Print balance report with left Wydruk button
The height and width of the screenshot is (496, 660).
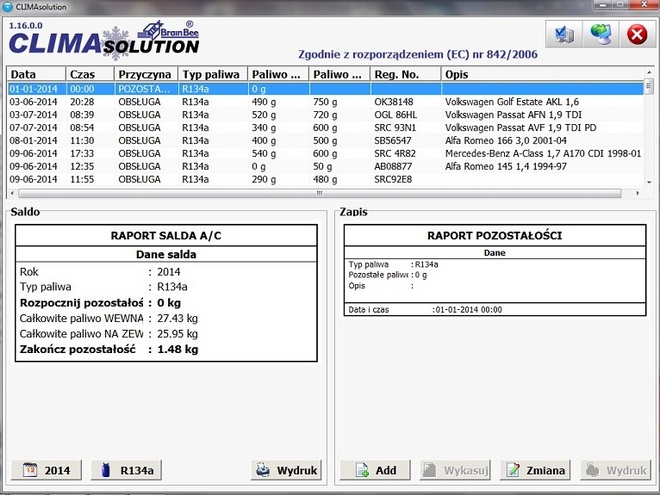click(286, 470)
